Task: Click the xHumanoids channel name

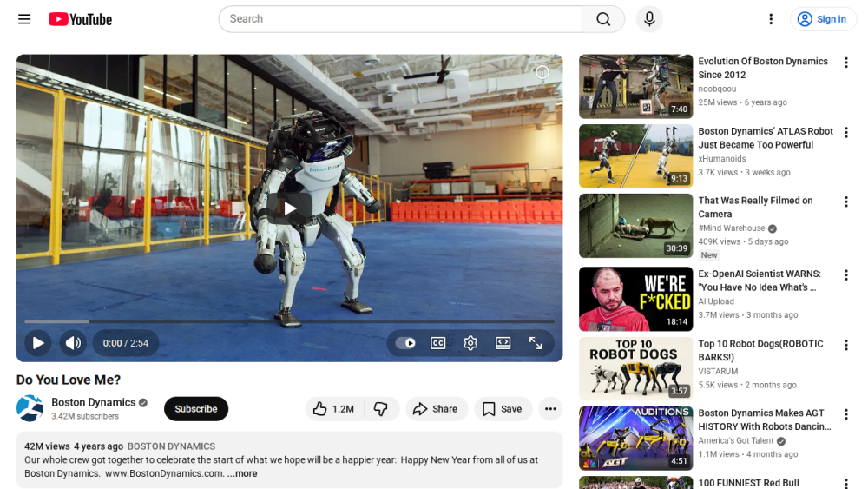Action: (722, 158)
